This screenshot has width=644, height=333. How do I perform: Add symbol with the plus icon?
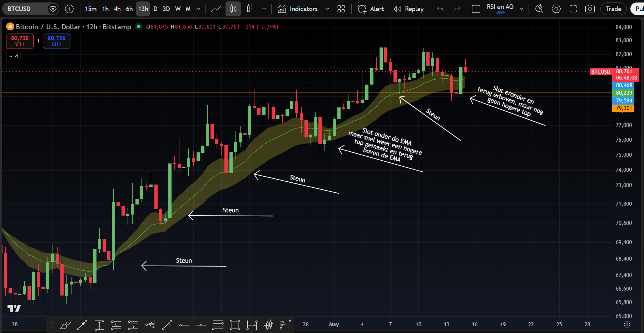pyautogui.click(x=69, y=9)
